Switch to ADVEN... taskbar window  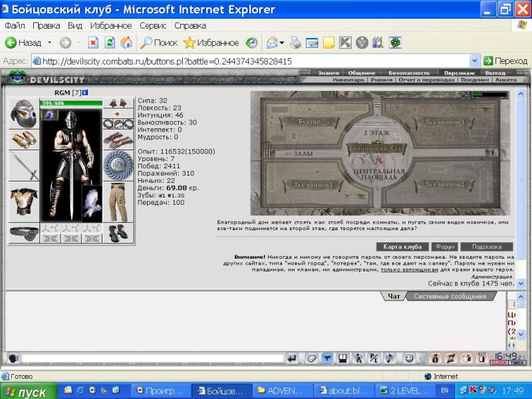pyautogui.click(x=281, y=391)
